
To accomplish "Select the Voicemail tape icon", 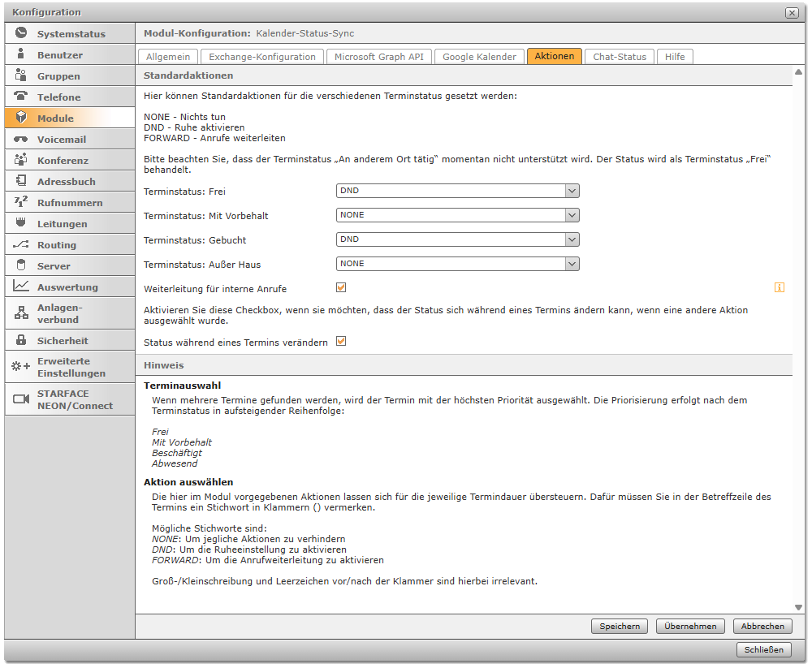I will pos(21,139).
